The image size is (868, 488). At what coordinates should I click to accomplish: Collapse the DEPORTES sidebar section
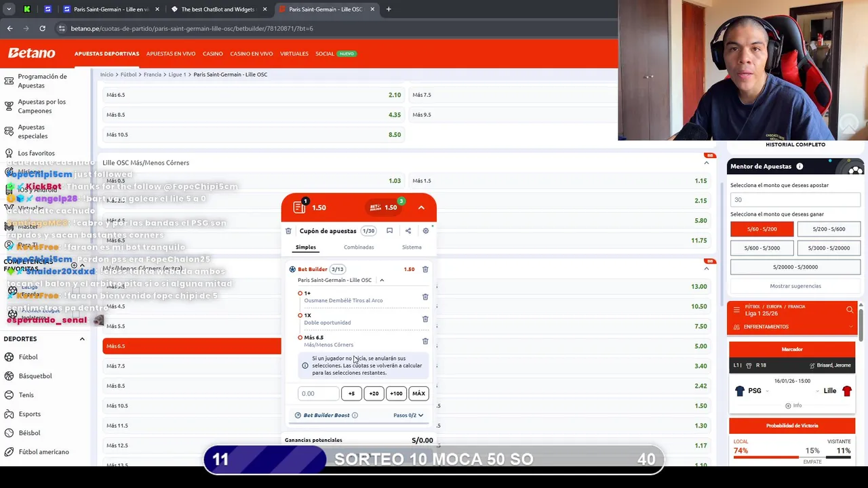pyautogui.click(x=82, y=339)
